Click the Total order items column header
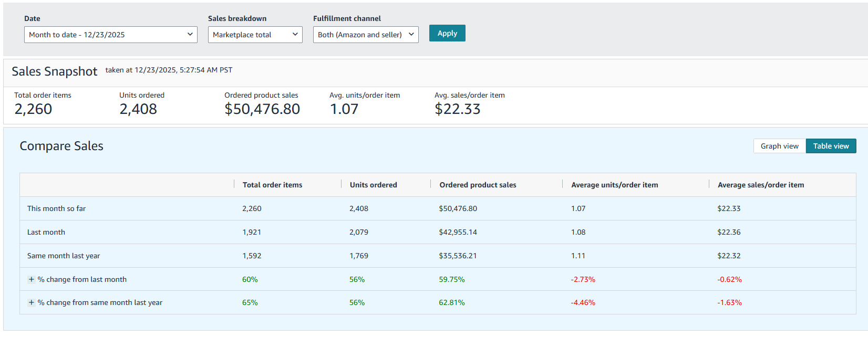This screenshot has height=337, width=868. pos(272,185)
